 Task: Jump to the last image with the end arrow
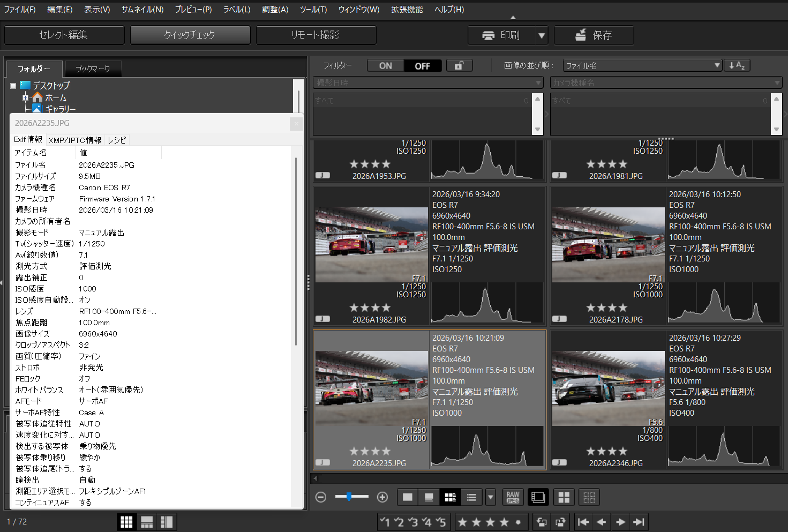[x=639, y=522]
